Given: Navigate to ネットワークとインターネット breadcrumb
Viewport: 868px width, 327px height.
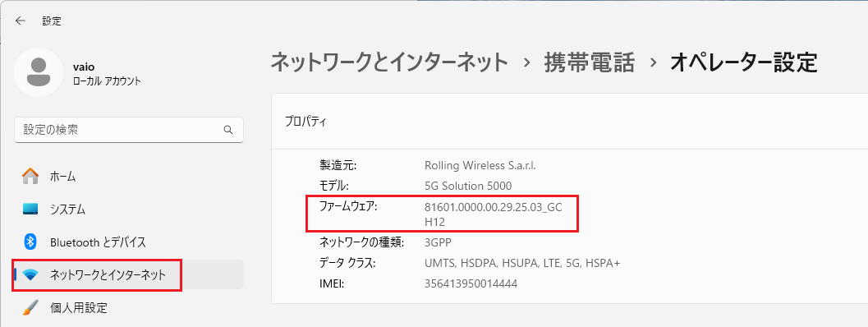Looking at the screenshot, I should [x=389, y=62].
